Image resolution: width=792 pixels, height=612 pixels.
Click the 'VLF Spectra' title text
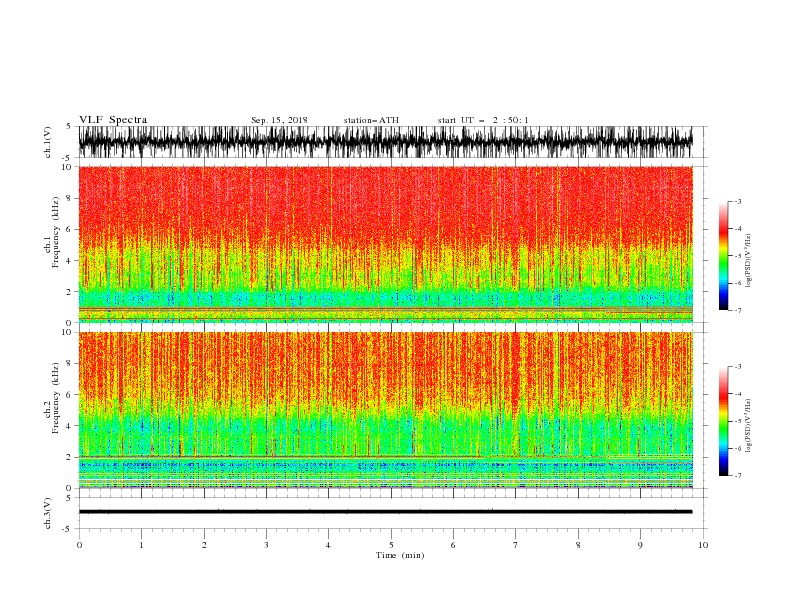click(x=113, y=120)
